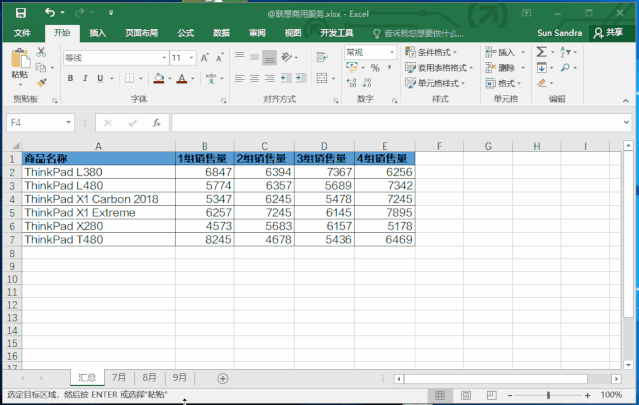Switch to the 页面布局 ribbon tab
Image resolution: width=639 pixels, height=405 pixels.
(141, 33)
